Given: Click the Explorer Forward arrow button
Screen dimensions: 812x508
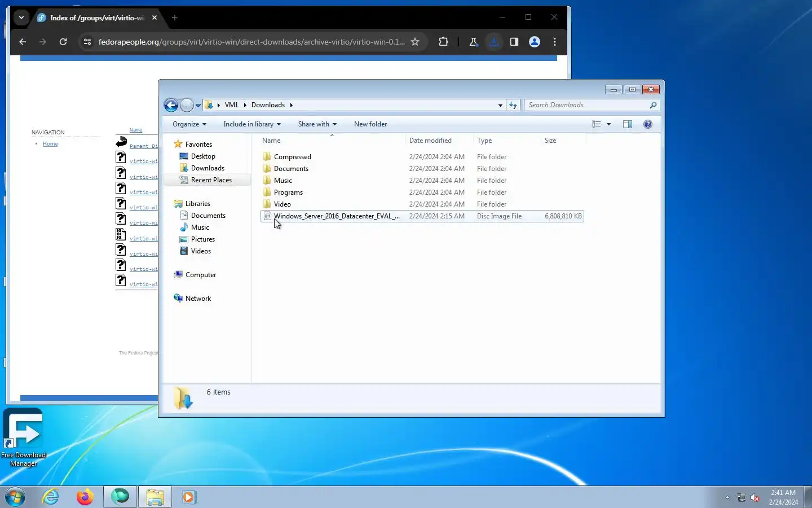Looking at the screenshot, I should coord(187,105).
